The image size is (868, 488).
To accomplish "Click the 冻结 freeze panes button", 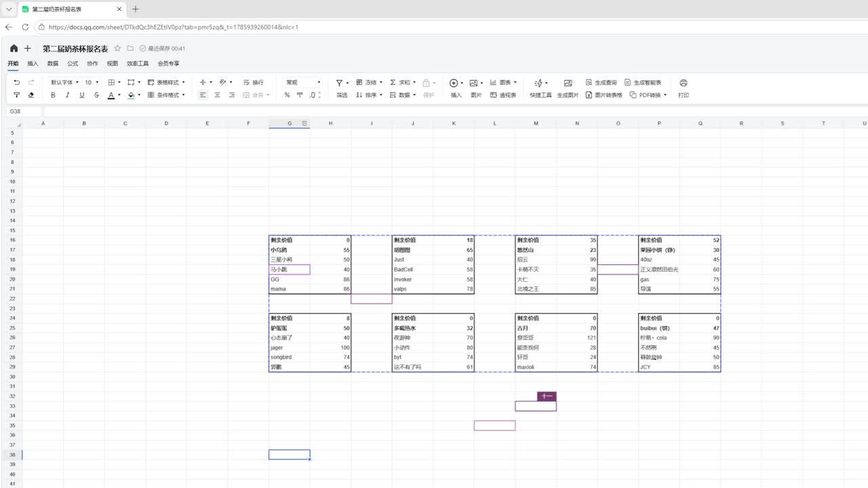I will click(x=370, y=83).
